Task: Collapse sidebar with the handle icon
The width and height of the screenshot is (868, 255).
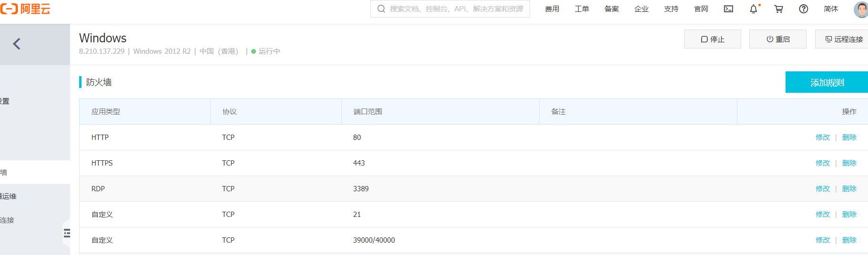Action: pos(67,233)
